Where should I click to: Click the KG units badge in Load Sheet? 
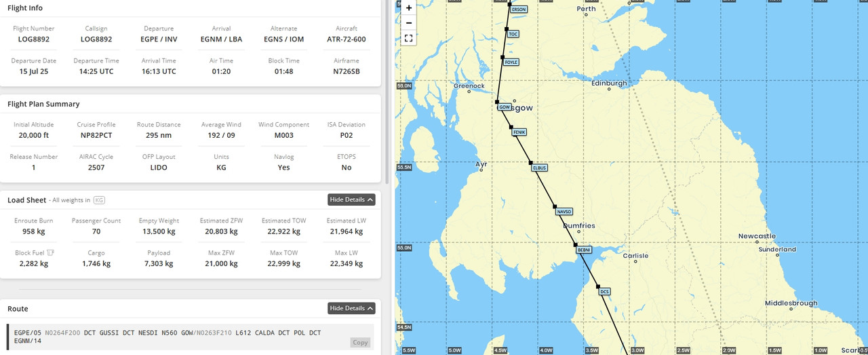point(99,200)
